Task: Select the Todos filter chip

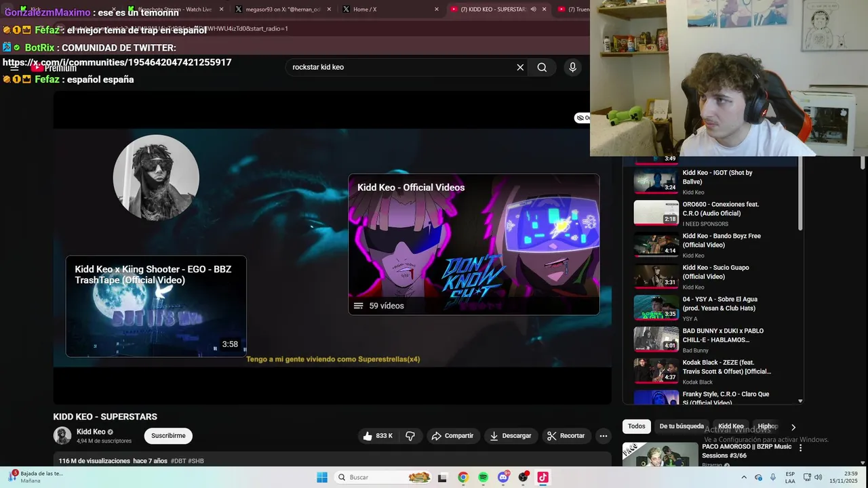Action: (637, 426)
